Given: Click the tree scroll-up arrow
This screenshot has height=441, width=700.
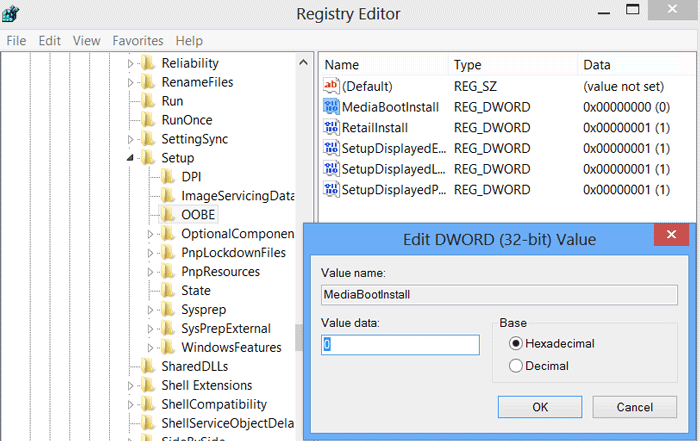Looking at the screenshot, I should [x=303, y=62].
